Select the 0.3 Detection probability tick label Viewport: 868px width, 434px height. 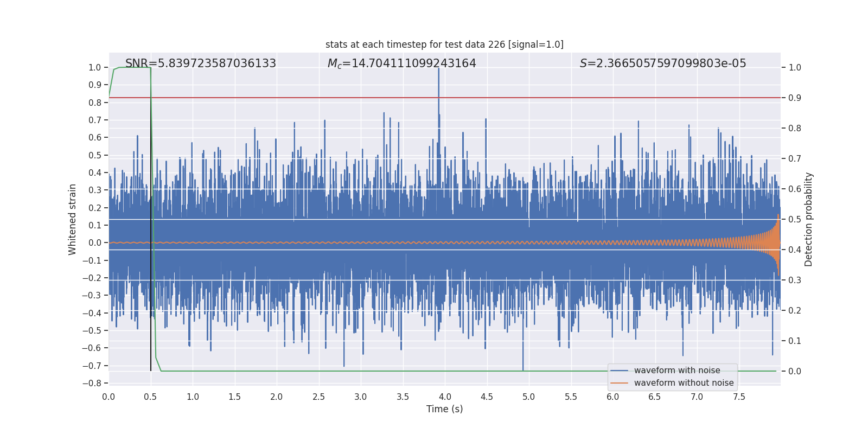pos(795,280)
